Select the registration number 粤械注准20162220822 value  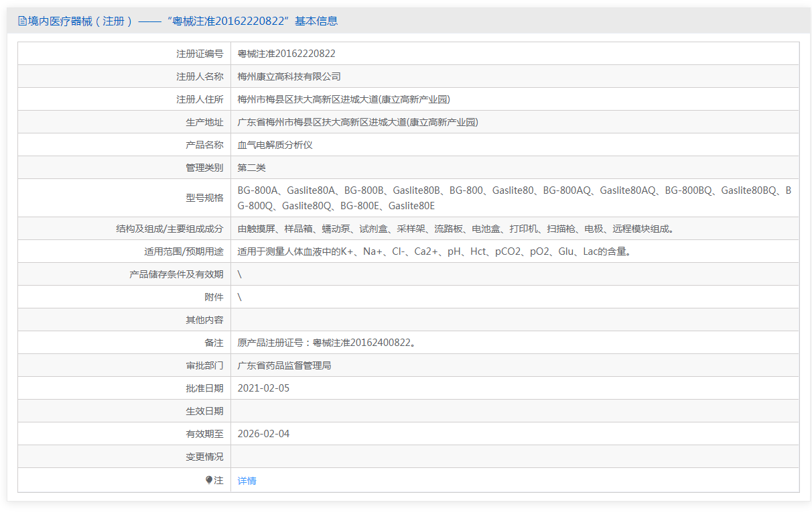tap(287, 54)
